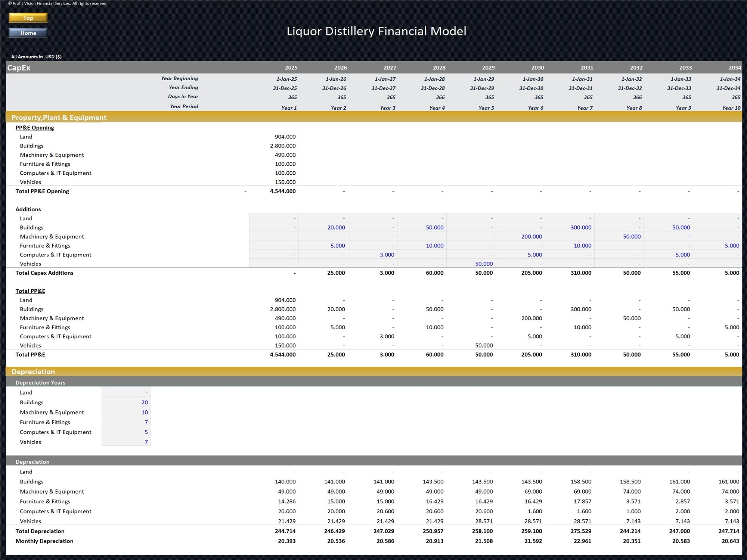Viewport: 747px width, 560px height.
Task: Select Year Beginning date 1-Jan-25
Action: click(x=286, y=79)
